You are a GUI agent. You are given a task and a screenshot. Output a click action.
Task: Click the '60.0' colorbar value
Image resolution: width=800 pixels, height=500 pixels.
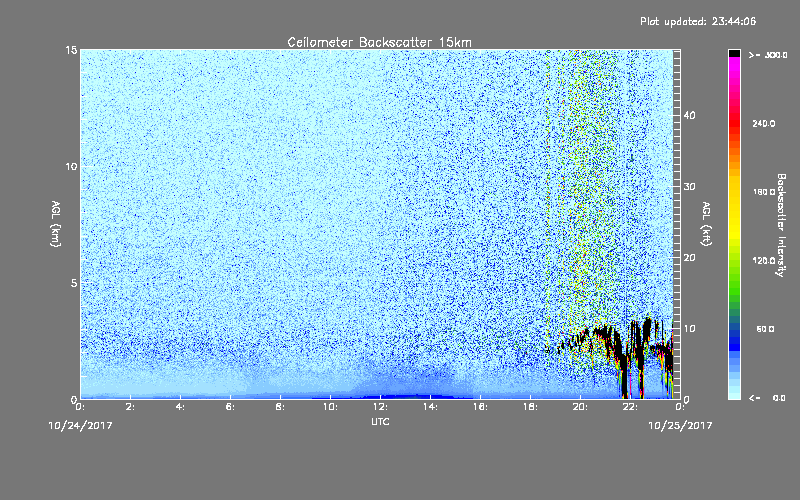click(765, 329)
